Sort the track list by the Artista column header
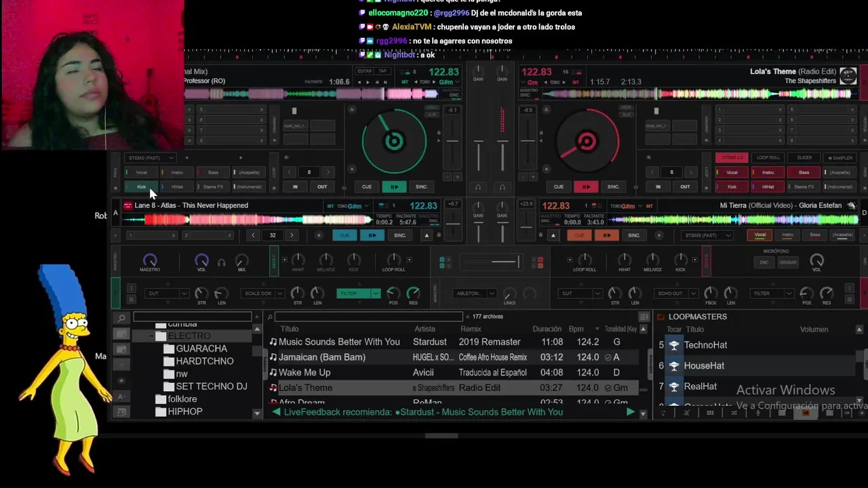 [425, 329]
